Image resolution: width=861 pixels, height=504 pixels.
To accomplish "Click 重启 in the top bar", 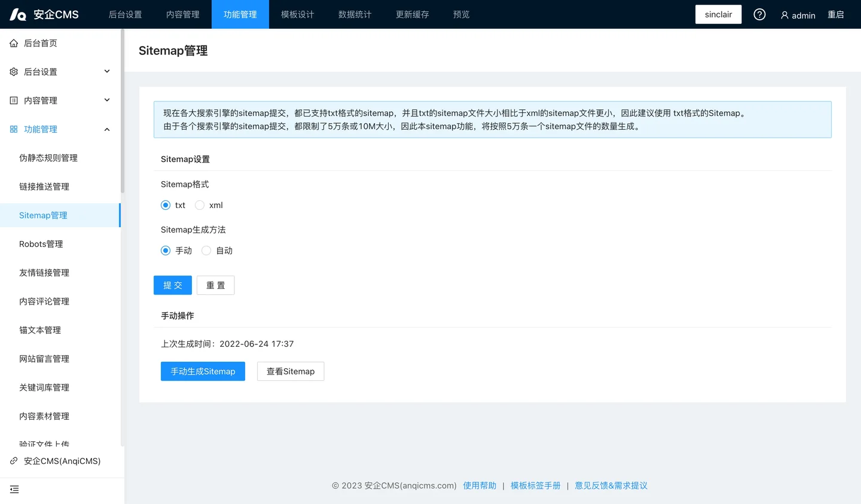I will pos(836,14).
